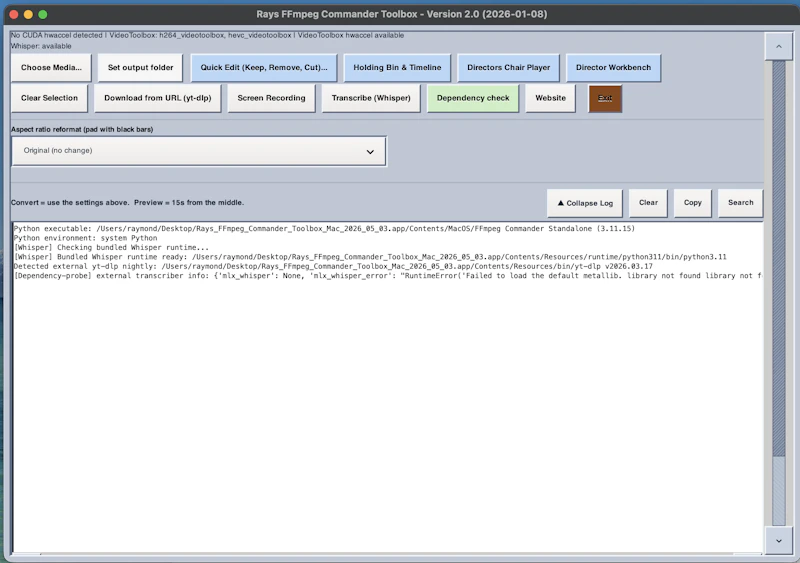The image size is (800, 563).
Task: Collapse the log with Collapse Log
Action: pyautogui.click(x=585, y=203)
